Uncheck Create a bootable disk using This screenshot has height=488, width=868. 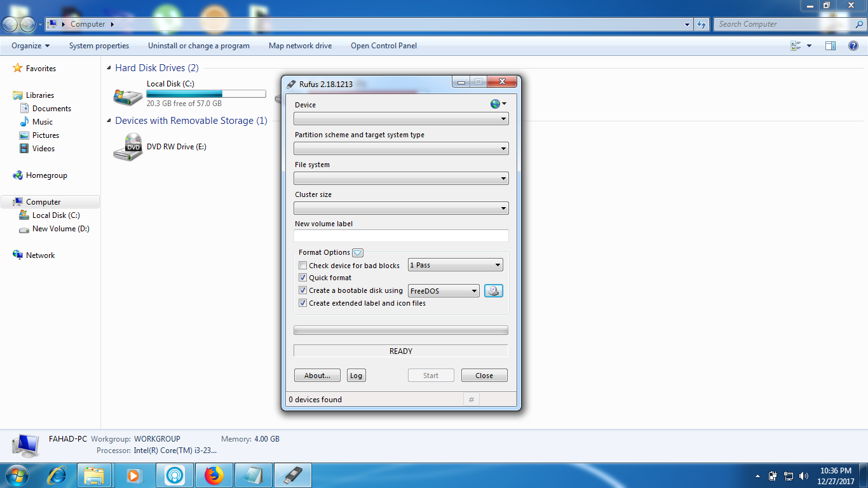(x=303, y=290)
